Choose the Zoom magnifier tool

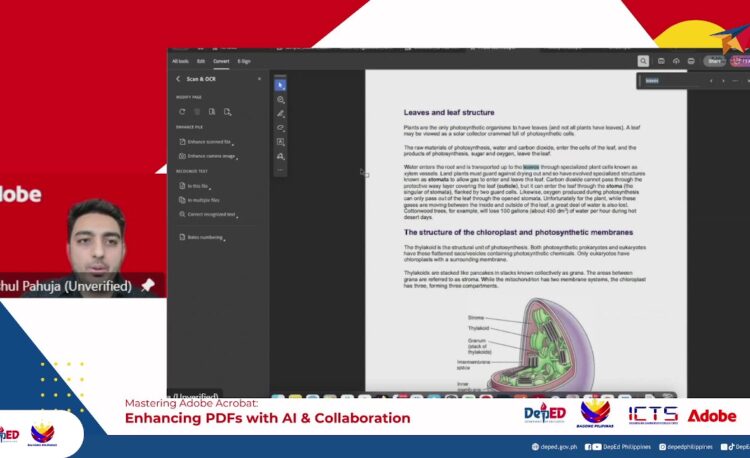coord(281,99)
